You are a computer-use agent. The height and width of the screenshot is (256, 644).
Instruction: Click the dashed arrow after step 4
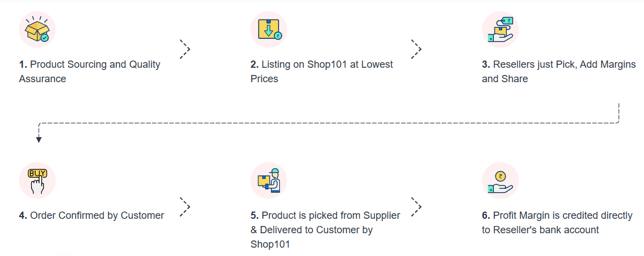[x=185, y=207]
